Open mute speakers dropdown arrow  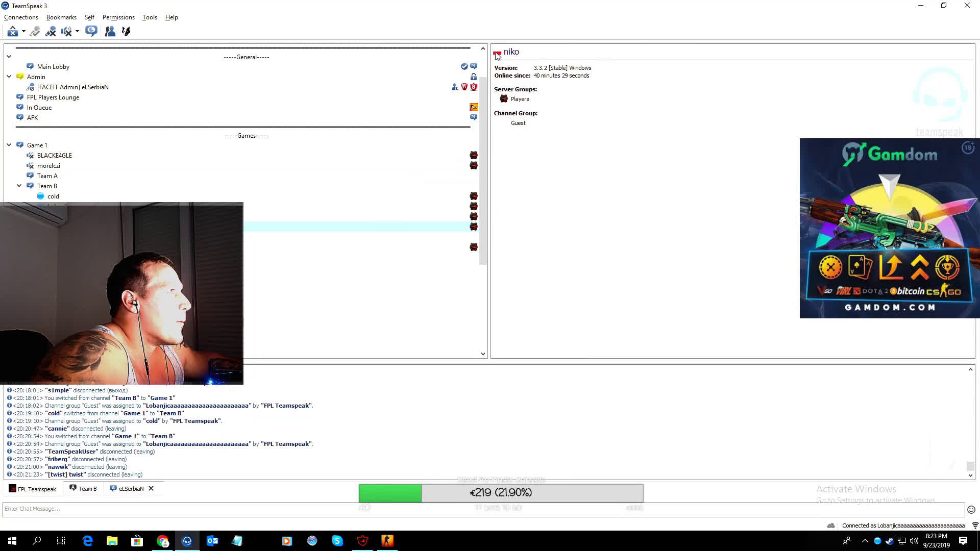(x=77, y=32)
